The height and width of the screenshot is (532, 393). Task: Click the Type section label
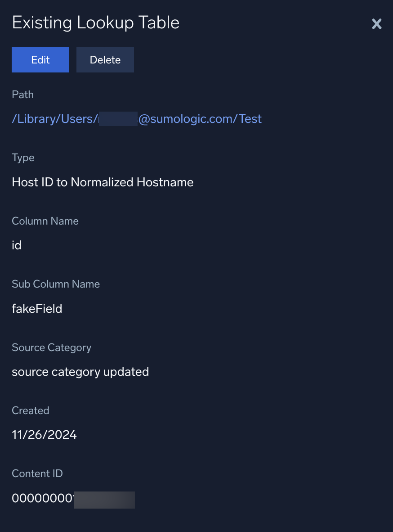pos(23,158)
